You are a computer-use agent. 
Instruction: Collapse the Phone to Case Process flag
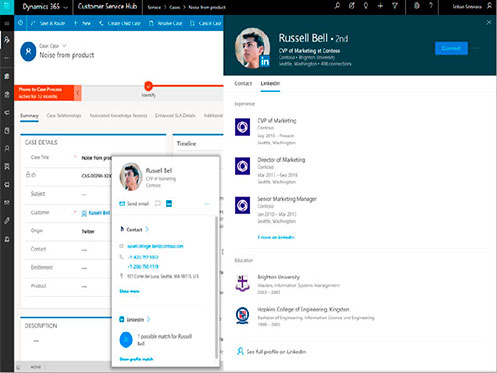coord(78,93)
